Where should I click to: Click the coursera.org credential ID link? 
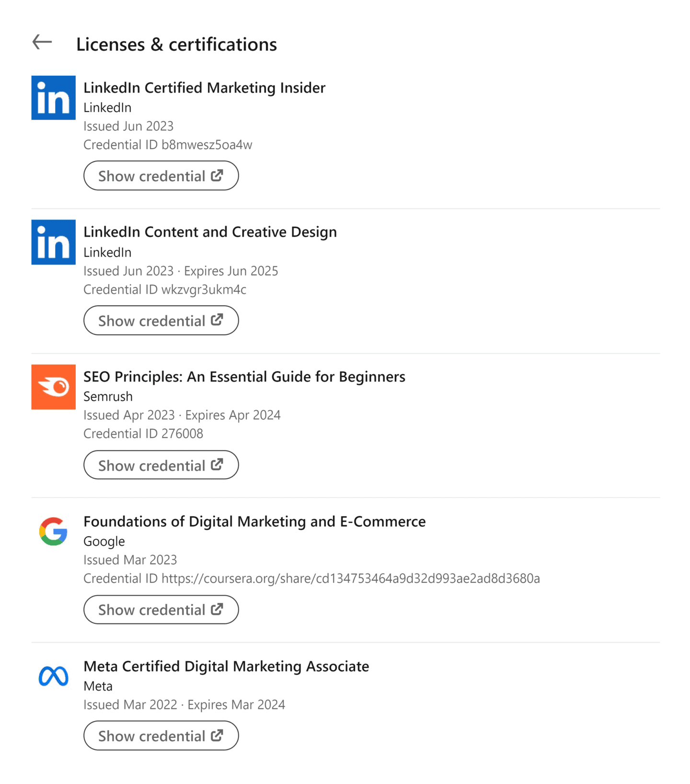coord(351,578)
